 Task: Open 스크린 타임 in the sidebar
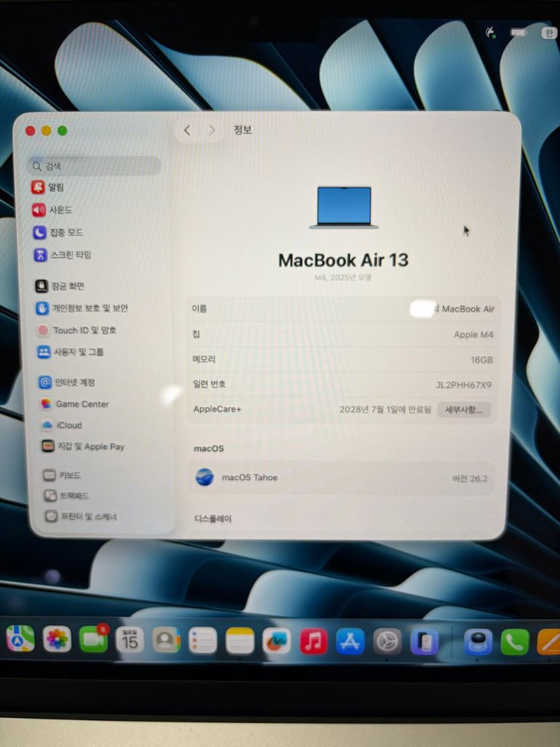(x=63, y=255)
